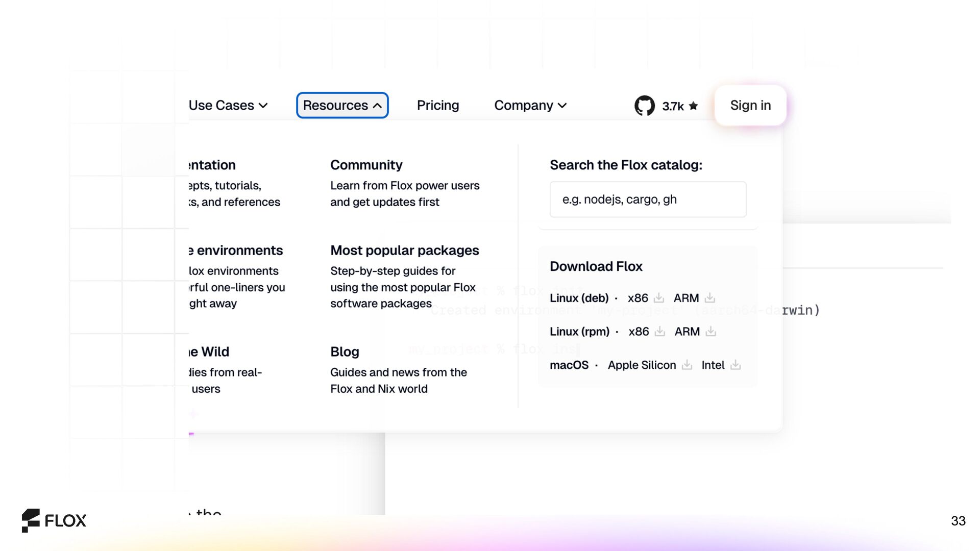The height and width of the screenshot is (551, 980).
Task: Open the Company dropdown menu
Action: pyautogui.click(x=530, y=105)
